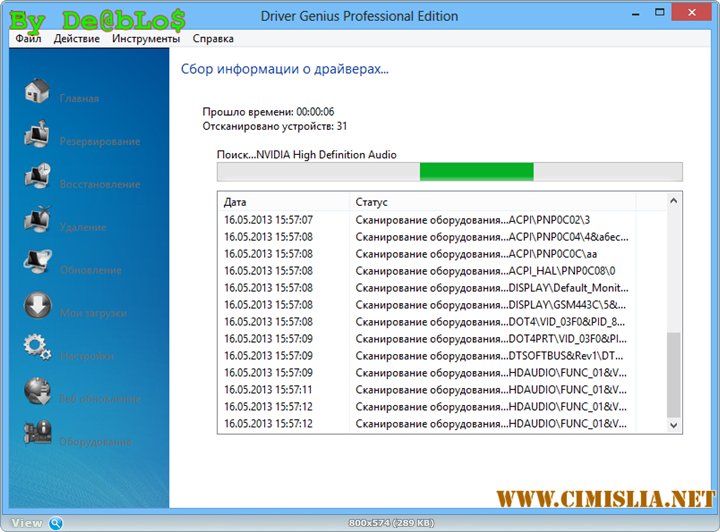Viewport: 720px width, 532px height.
Task: Click the log list scrollbar up arrow
Action: coord(673,202)
